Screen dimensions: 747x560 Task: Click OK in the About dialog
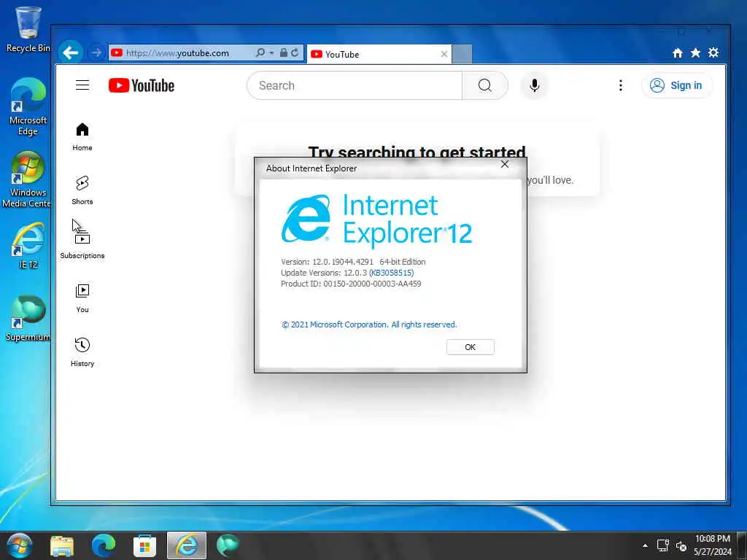click(x=471, y=347)
